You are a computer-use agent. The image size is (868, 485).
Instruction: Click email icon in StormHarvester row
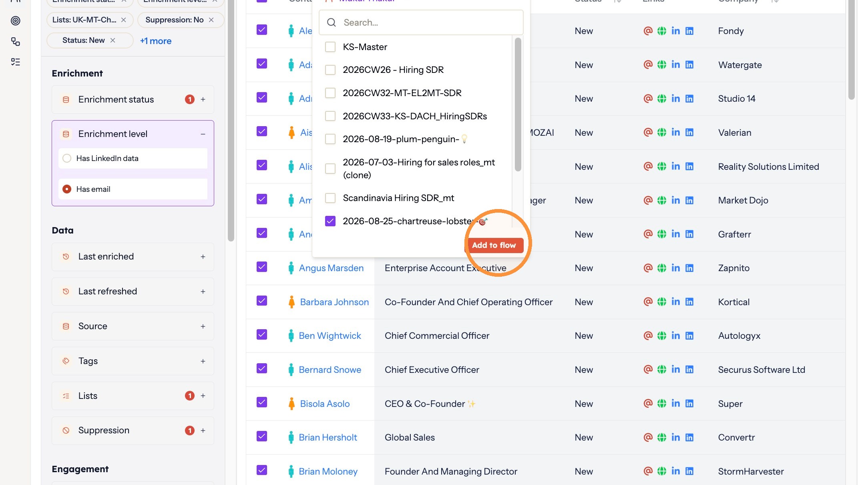click(x=648, y=471)
